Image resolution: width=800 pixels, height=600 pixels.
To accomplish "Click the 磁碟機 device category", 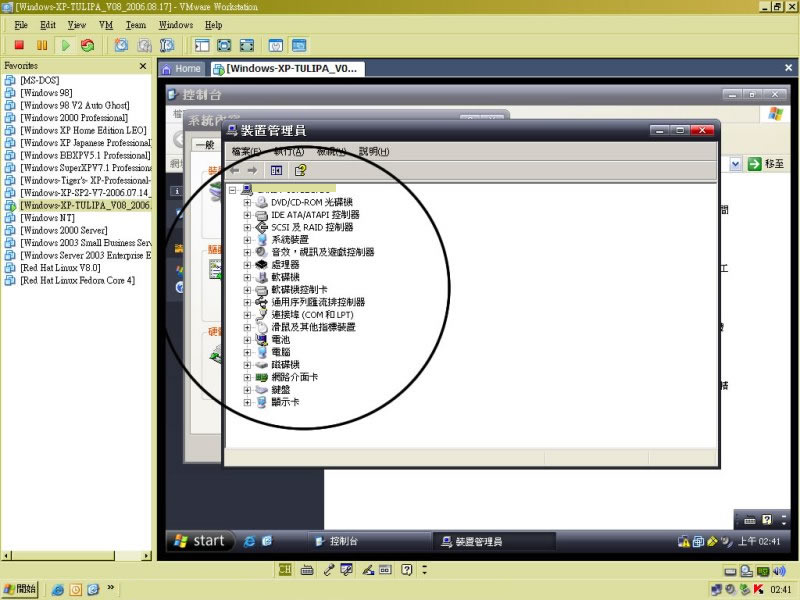I will click(285, 365).
